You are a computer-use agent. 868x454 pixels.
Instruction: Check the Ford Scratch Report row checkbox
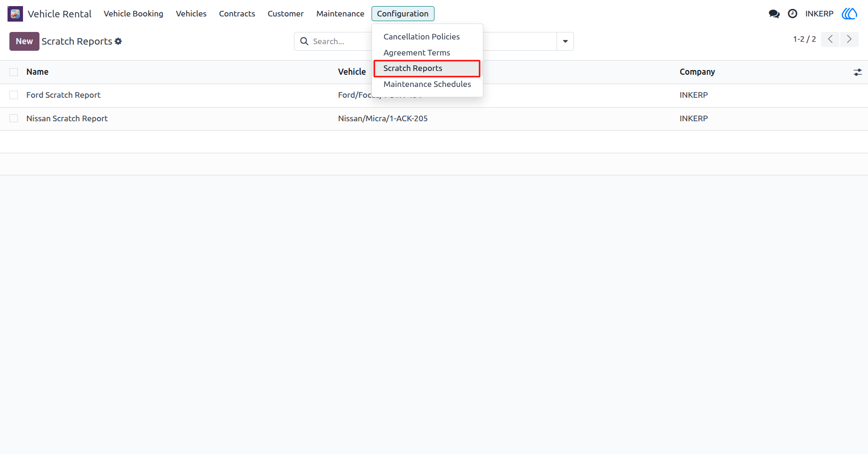tap(14, 95)
